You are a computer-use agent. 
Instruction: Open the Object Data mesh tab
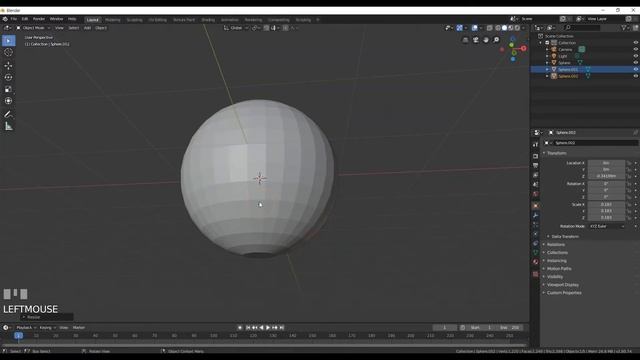[x=536, y=253]
